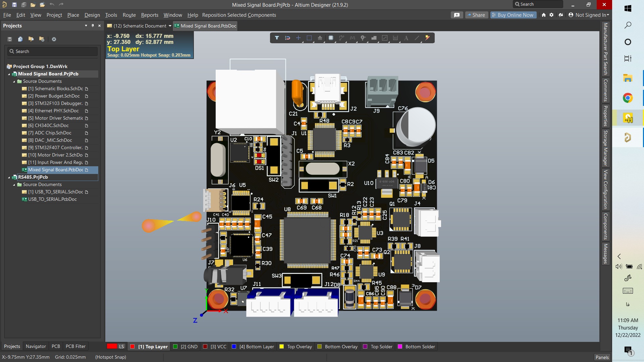
Task: Collapse the RS485.PrjPcb project node
Action: (x=9, y=177)
